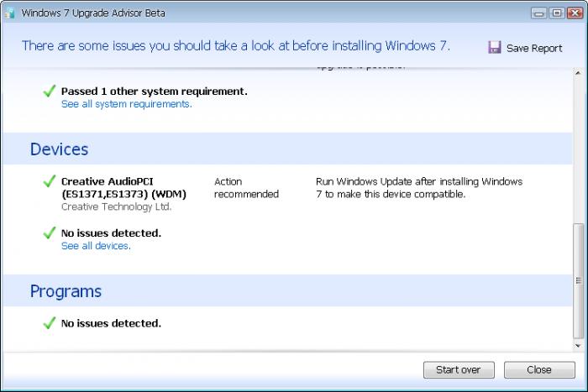Maximize the Upgrade Advisor window

point(557,13)
